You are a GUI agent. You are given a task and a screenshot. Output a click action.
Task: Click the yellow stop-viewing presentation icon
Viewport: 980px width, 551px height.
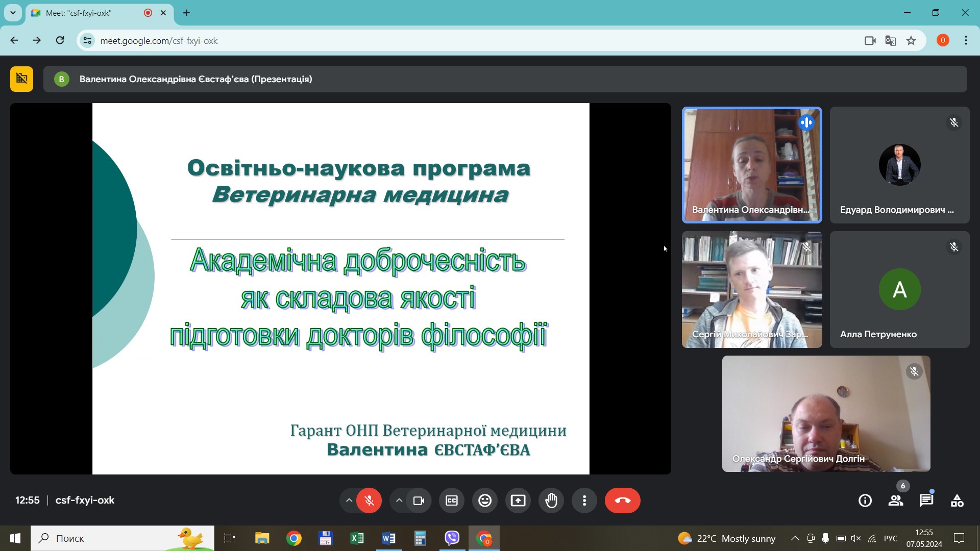point(21,79)
